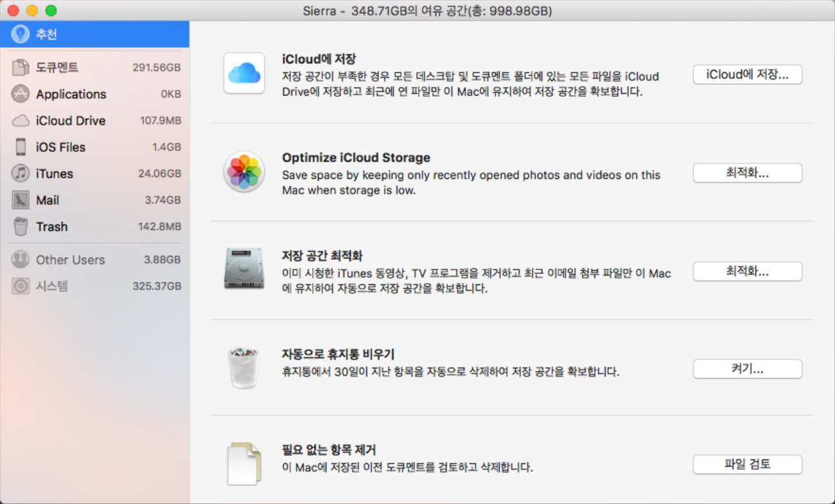Click the Applications icon in the sidebar

click(21, 94)
